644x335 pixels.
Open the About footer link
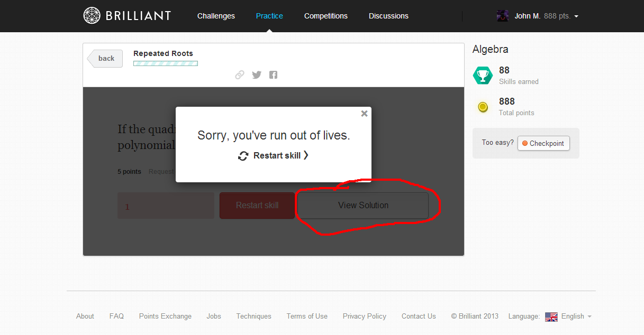click(x=85, y=316)
